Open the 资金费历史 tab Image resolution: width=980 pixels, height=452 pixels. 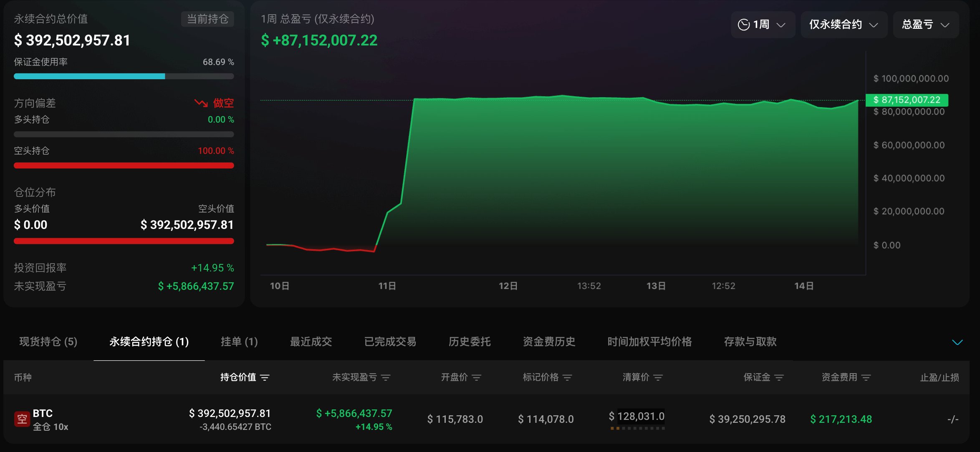(x=549, y=342)
